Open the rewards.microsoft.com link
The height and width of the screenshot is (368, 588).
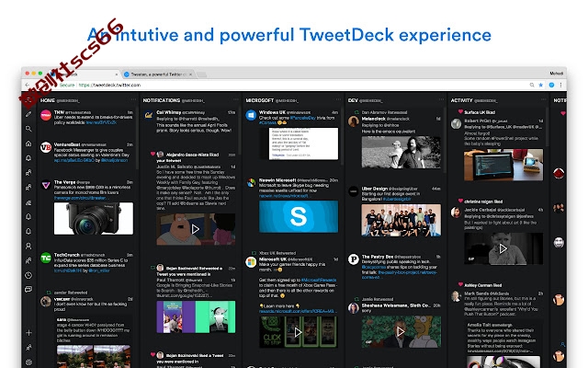pos(296,311)
